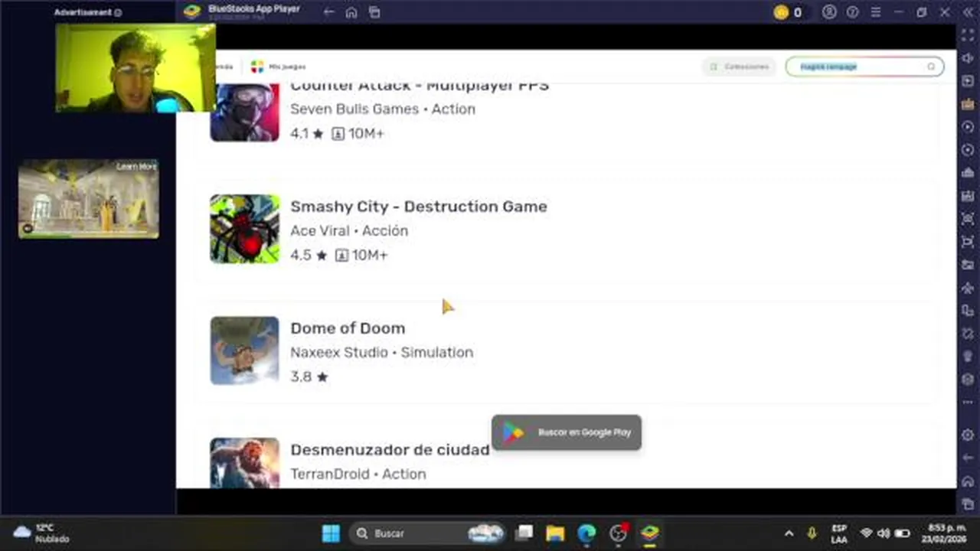The width and height of the screenshot is (980, 551).
Task: Open Windows Start menu
Action: click(x=331, y=533)
